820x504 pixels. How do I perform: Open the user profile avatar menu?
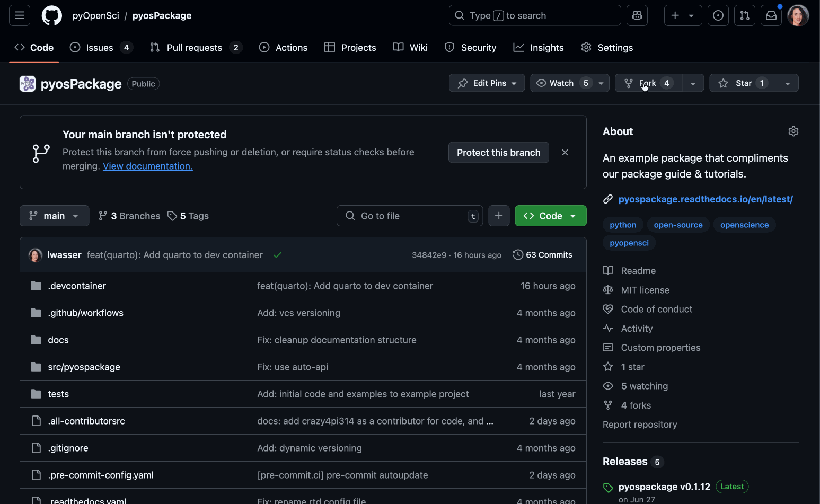[x=798, y=15]
